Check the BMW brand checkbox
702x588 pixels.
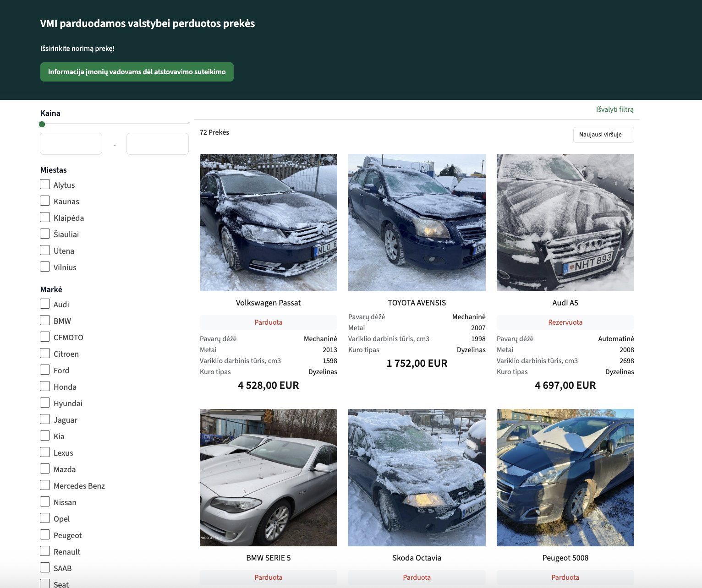point(45,320)
